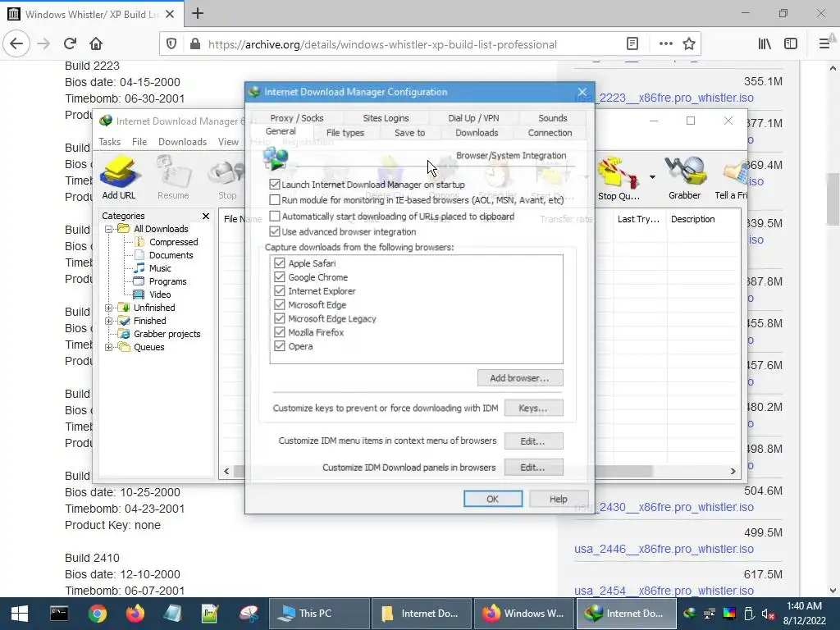This screenshot has width=840, height=630.
Task: Edit IDM context menu items
Action: click(x=533, y=441)
